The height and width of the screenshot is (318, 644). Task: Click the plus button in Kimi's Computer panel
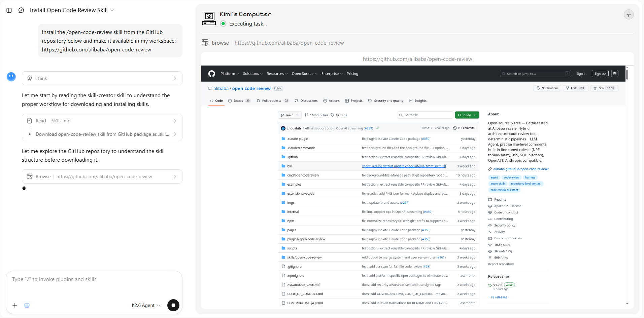(629, 14)
